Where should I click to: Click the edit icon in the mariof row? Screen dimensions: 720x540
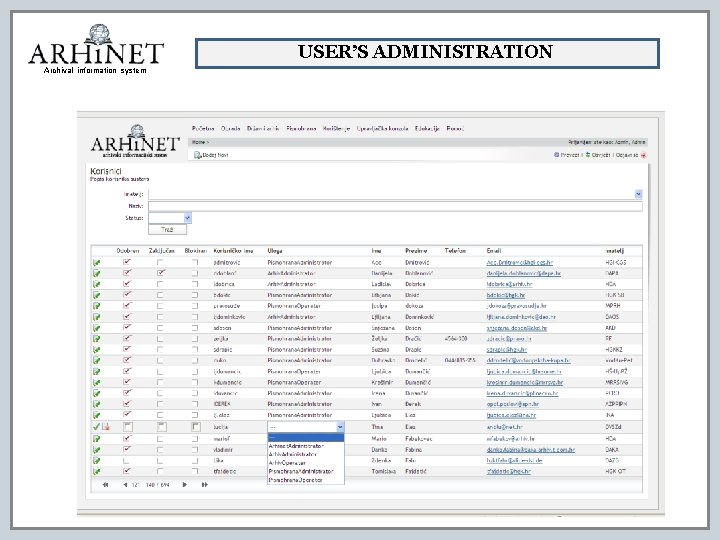click(x=96, y=439)
